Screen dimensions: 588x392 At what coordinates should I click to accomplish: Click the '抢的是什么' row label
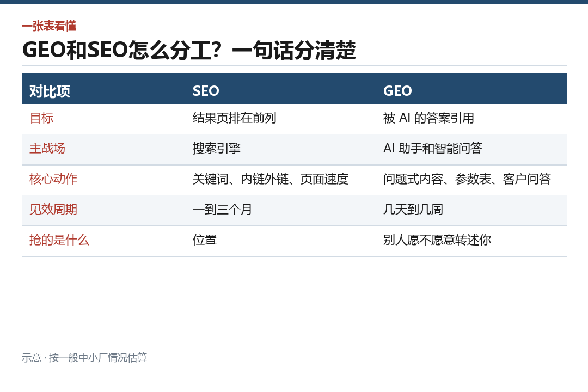coord(59,240)
